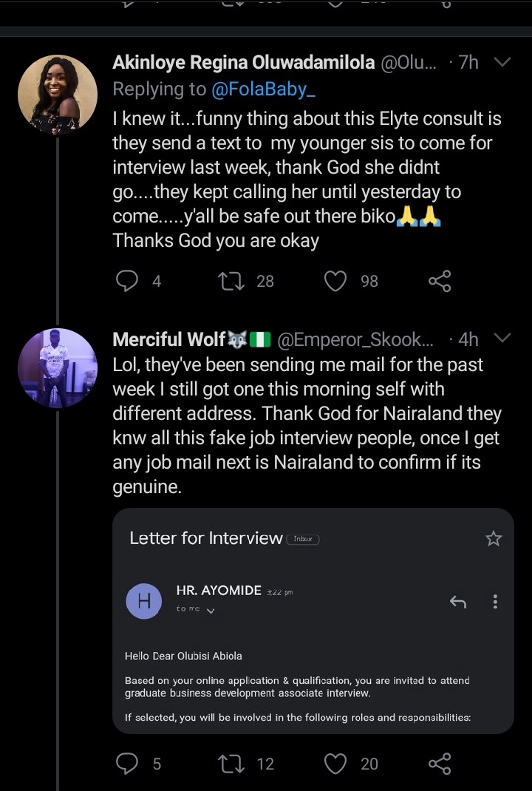Retweet Akinloye Regina's tweet with 28 retweets
The height and width of the screenshot is (791, 532).
(231, 281)
